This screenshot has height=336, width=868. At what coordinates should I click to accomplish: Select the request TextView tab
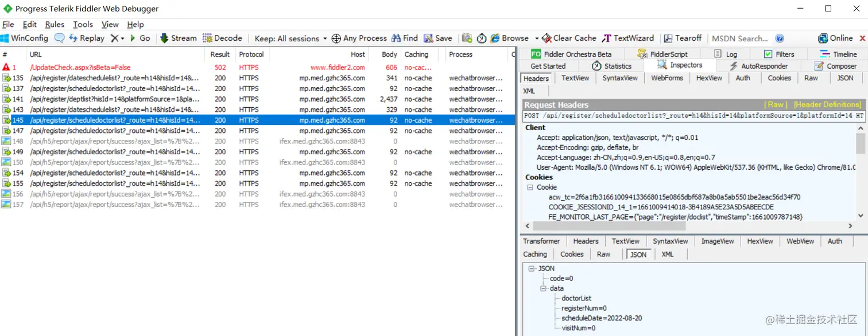575,78
